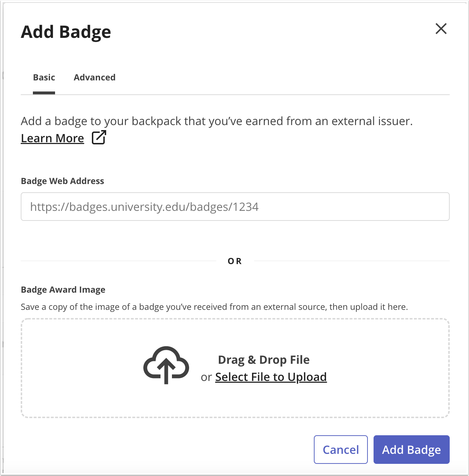Click the external link icon beside Learn More

tap(99, 137)
